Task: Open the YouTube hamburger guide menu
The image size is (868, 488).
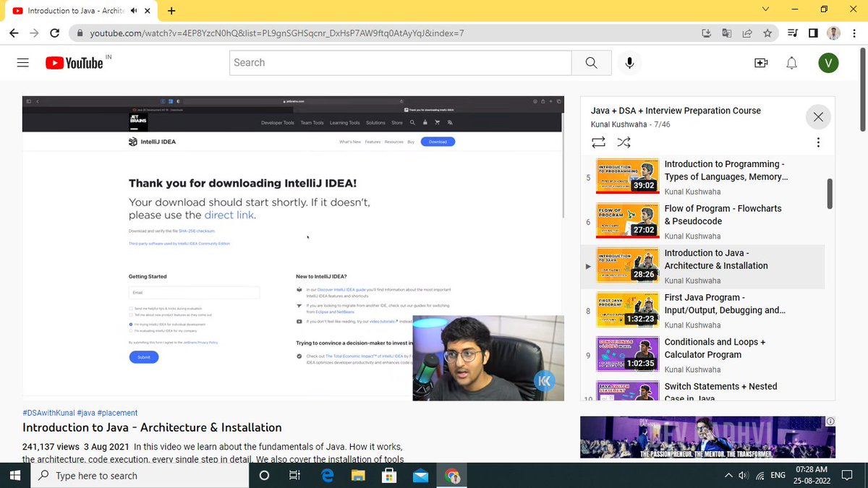Action: tap(22, 63)
